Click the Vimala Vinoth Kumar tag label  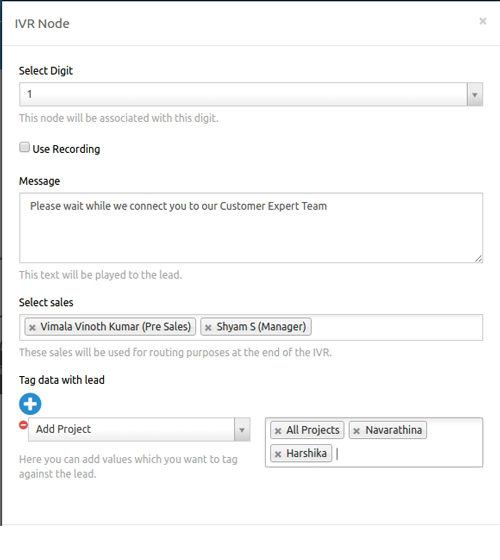(x=115, y=326)
